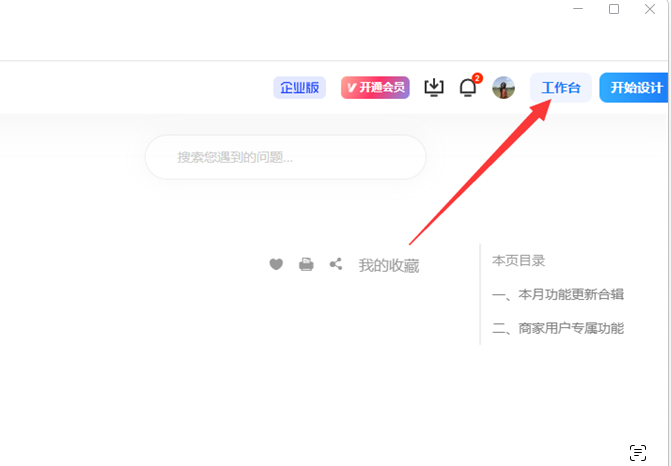Click the red notification count badge
This screenshot has width=671, height=466.
pos(477,78)
